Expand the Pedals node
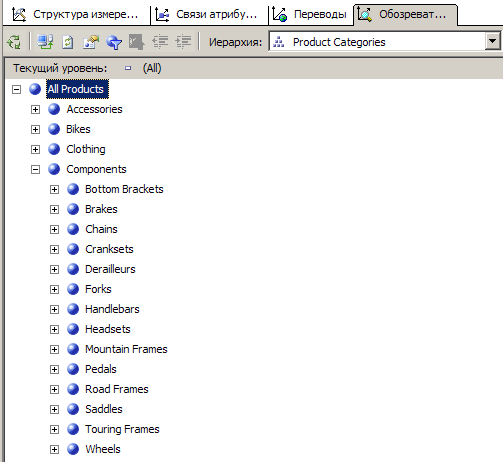Screen dimensions: 503x462 54,369
